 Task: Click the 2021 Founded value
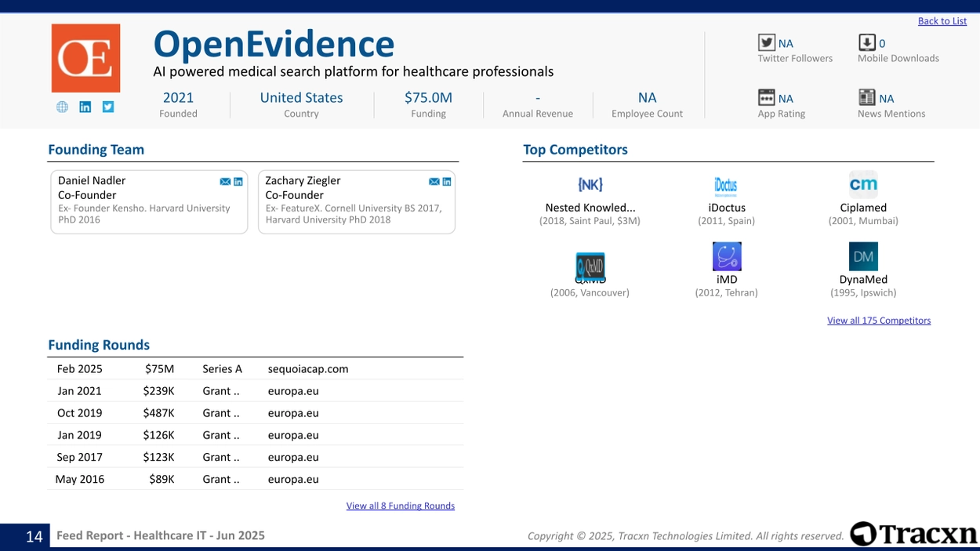(x=178, y=98)
